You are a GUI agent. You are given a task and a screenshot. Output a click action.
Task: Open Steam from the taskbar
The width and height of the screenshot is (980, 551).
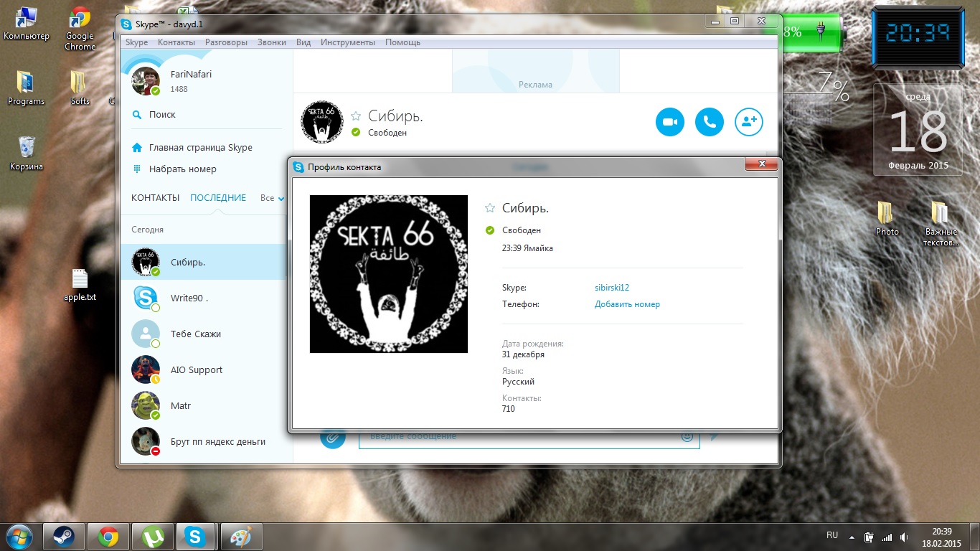(x=64, y=536)
